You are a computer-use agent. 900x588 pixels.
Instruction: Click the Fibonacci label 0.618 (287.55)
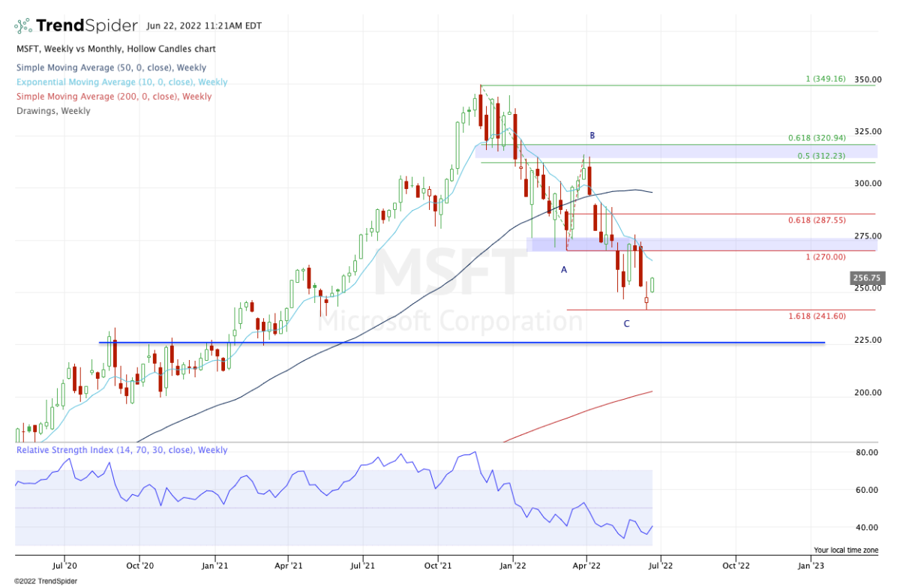pyautogui.click(x=817, y=220)
